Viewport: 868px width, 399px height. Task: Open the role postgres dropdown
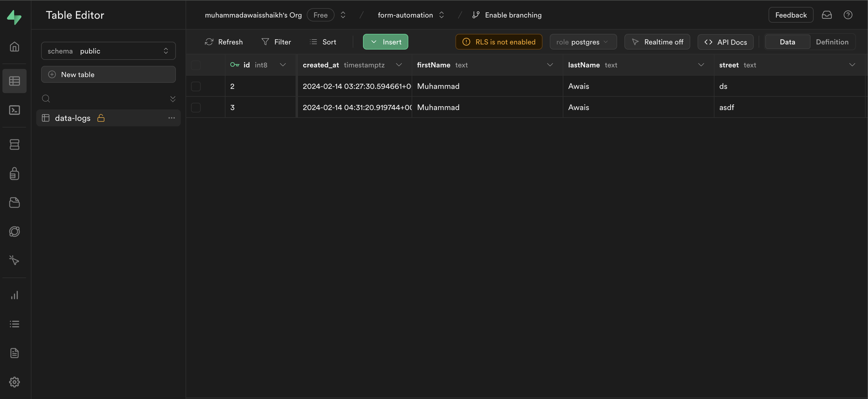[x=583, y=42]
